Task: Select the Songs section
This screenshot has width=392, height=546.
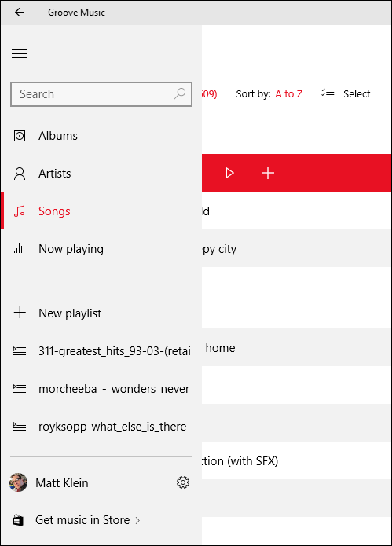Action: tap(101, 211)
